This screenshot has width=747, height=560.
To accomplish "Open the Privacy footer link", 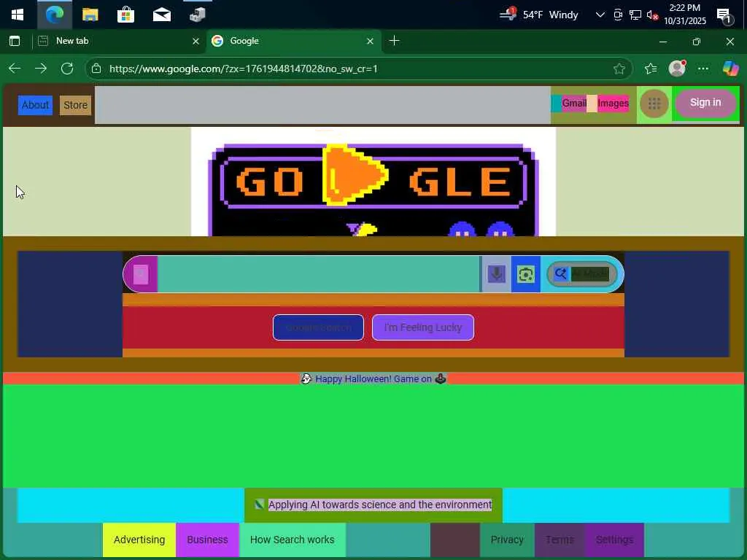I will 507,540.
